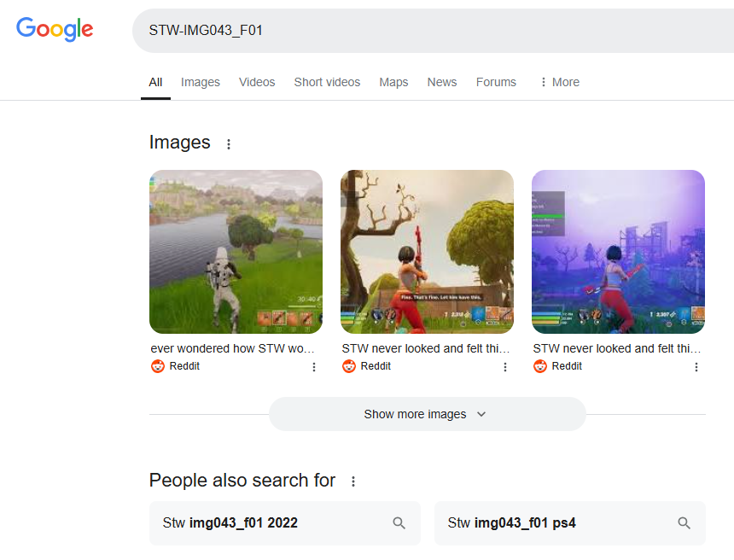Image resolution: width=734 pixels, height=560 pixels.
Task: Open options menu for 'ever wondered' image result
Action: (x=314, y=367)
